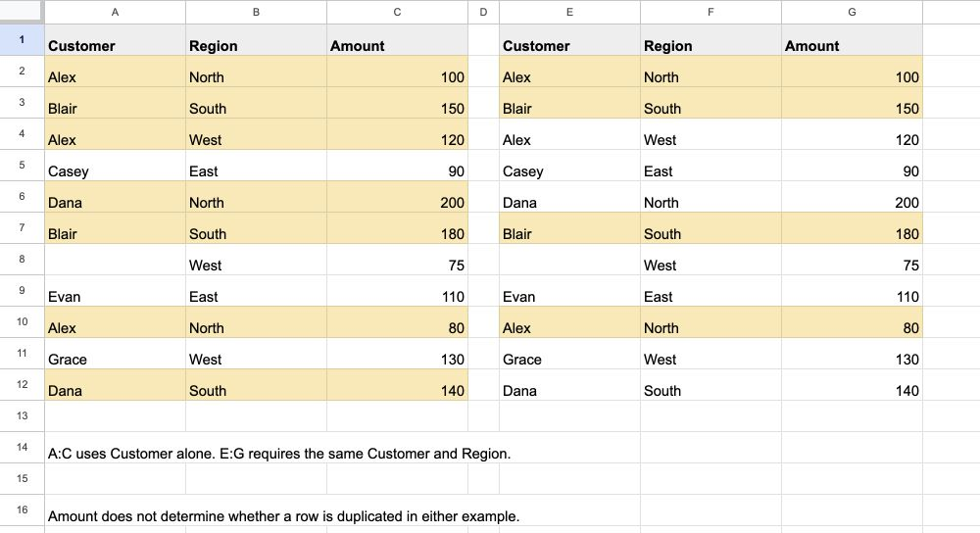This screenshot has height=533, width=980.
Task: Select cell C2 with amount 100
Action: tap(397, 72)
